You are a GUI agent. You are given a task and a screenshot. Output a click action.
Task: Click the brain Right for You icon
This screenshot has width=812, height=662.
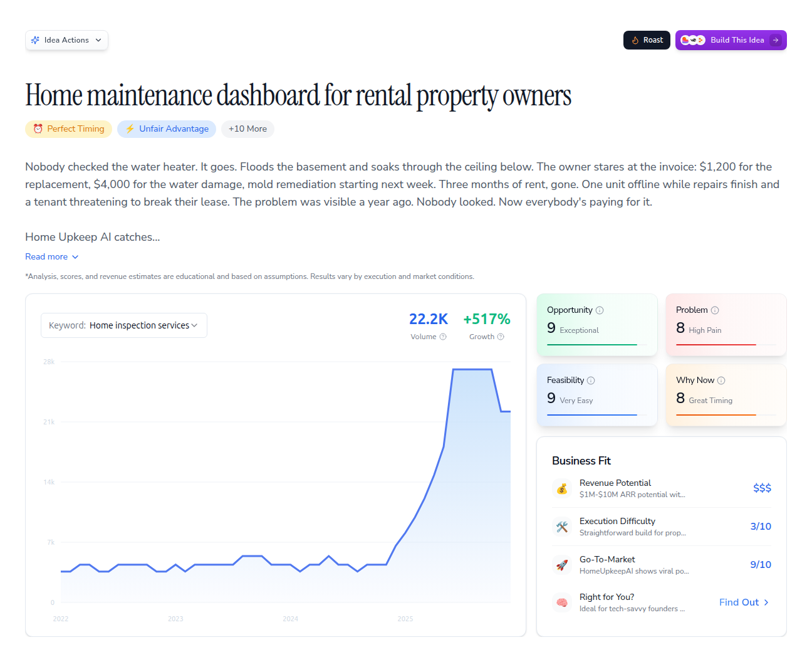pyautogui.click(x=562, y=602)
